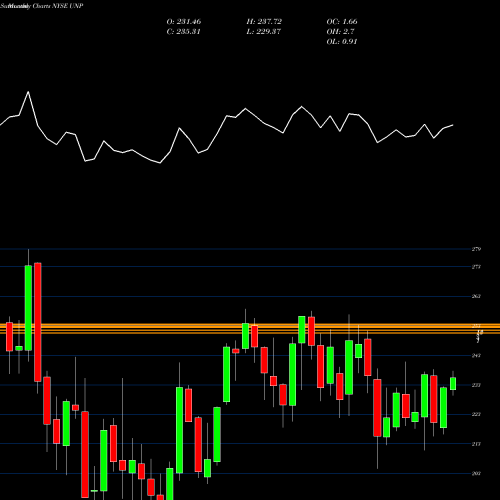Click the OH: 2.7 reading
The width and height of the screenshot is (500, 500).
[x=340, y=32]
